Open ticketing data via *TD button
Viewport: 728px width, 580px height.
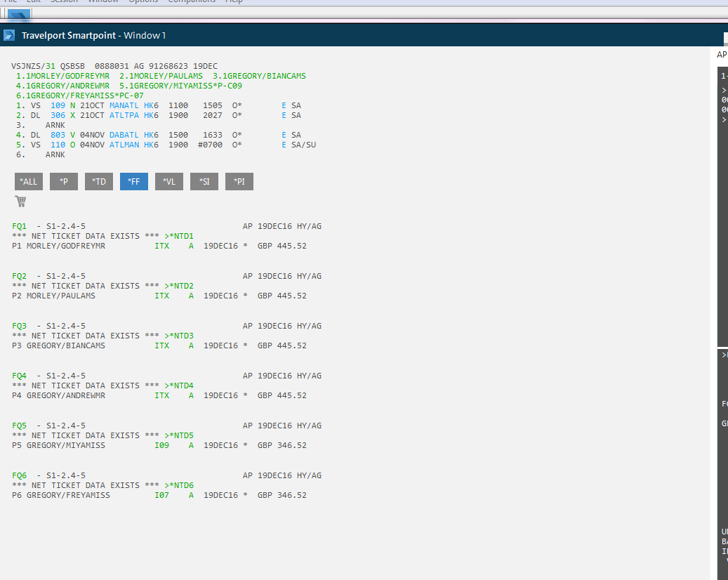click(x=99, y=182)
